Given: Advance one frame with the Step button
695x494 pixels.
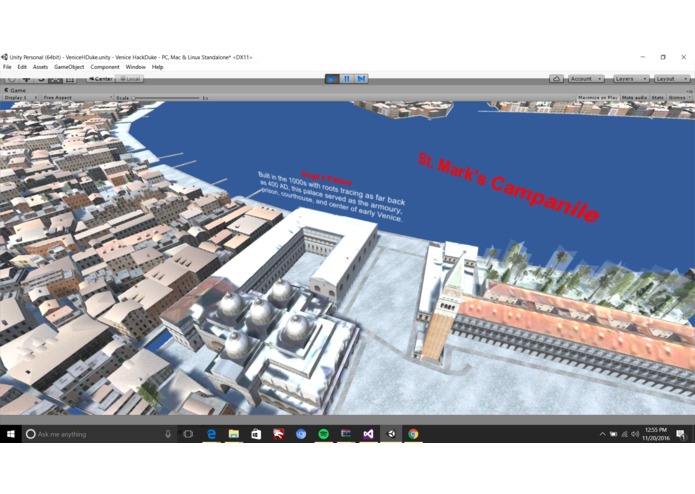Looking at the screenshot, I should point(361,79).
